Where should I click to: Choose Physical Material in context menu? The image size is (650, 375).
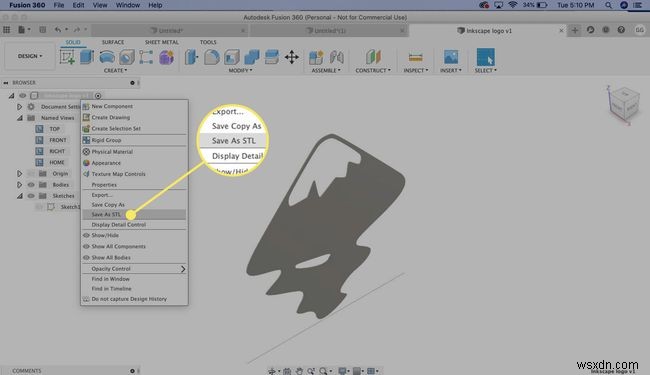(134, 152)
